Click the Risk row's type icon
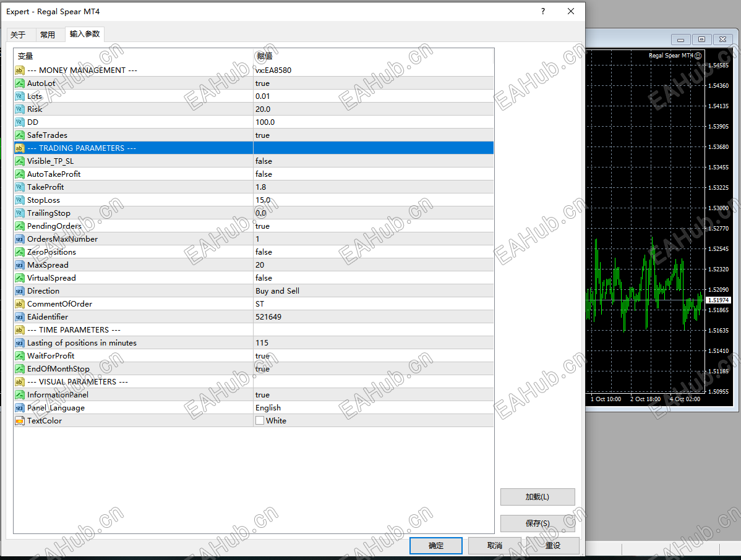Viewport: 741px width, 560px height. (x=19, y=109)
